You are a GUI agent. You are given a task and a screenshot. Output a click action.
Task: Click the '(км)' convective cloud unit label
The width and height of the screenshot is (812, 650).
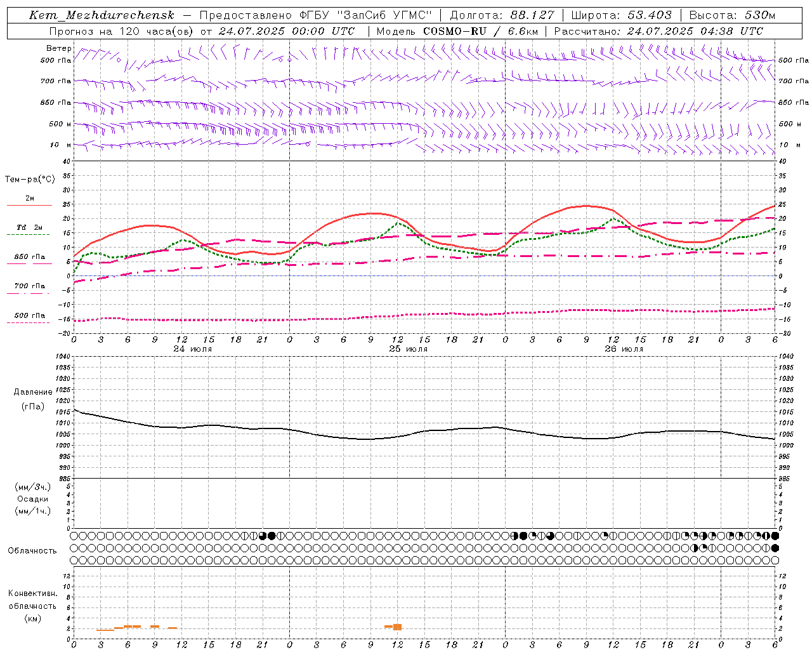click(x=33, y=618)
